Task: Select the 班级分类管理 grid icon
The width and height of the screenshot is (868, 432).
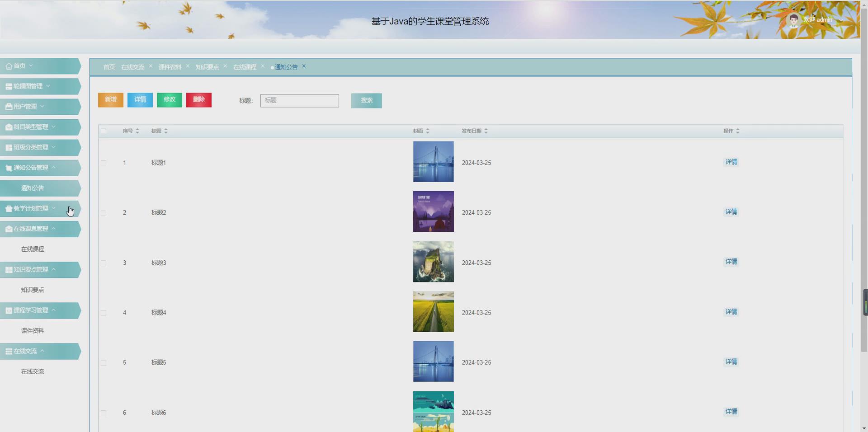Action: pyautogui.click(x=8, y=147)
